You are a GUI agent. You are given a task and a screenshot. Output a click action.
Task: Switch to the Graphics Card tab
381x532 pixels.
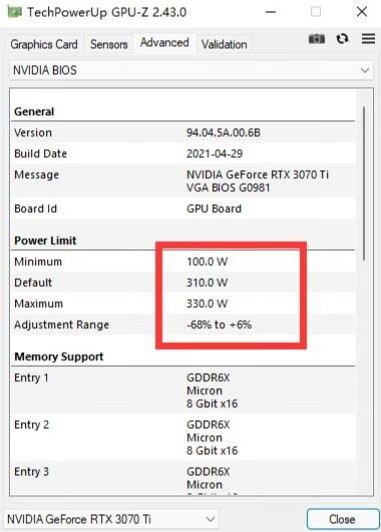(x=44, y=44)
